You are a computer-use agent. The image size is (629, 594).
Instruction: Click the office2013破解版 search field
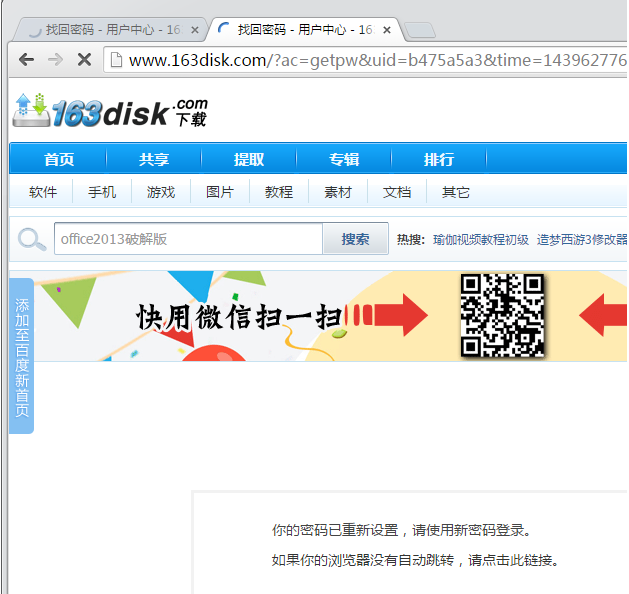(189, 239)
